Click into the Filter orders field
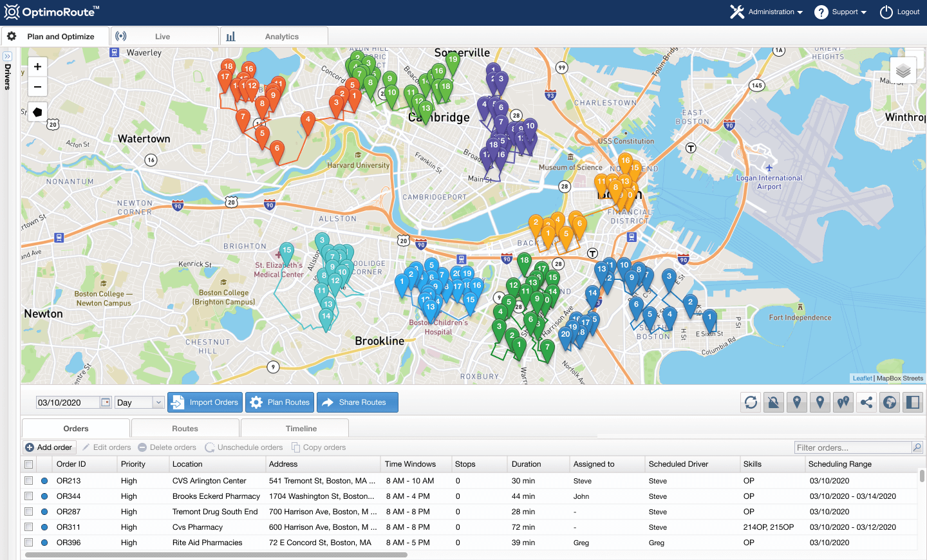Screen dimensions: 927x560 click(854, 447)
